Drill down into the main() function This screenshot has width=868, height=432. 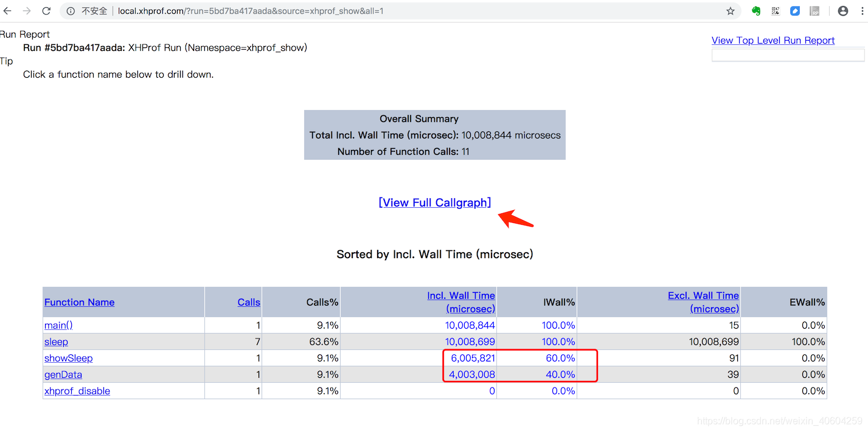(x=58, y=325)
